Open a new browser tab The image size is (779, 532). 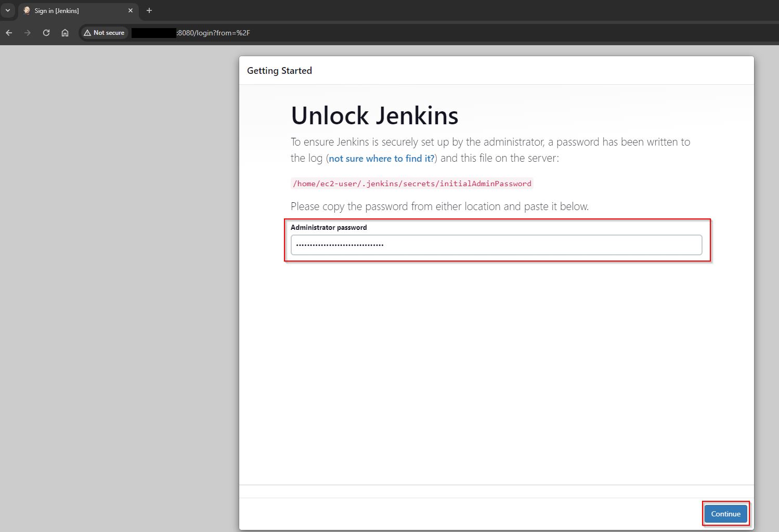click(x=149, y=10)
